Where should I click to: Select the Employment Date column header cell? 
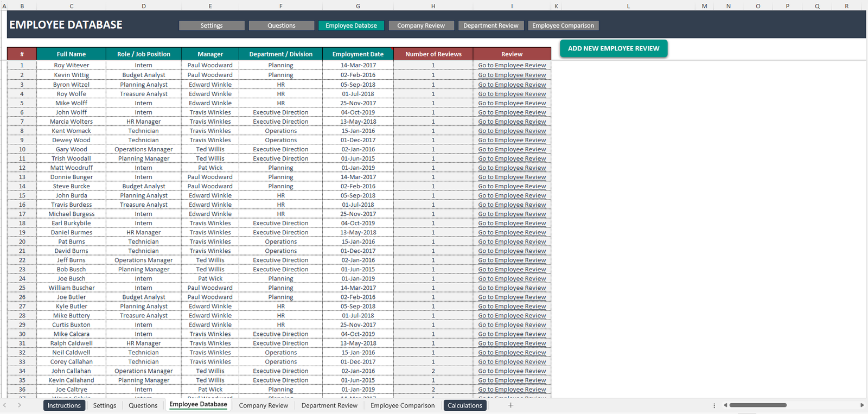[x=358, y=54]
